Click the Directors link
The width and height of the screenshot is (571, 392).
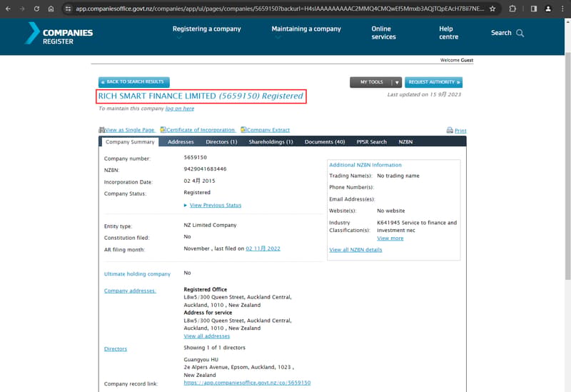116,348
